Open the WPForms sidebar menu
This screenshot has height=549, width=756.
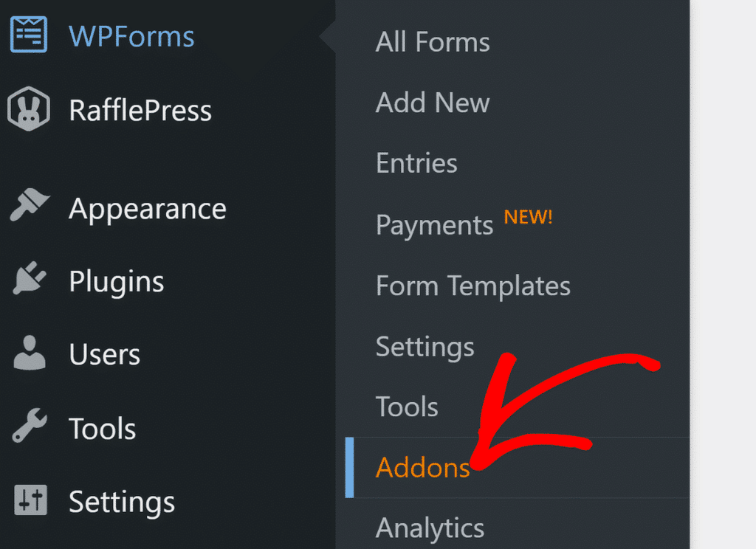point(131,36)
